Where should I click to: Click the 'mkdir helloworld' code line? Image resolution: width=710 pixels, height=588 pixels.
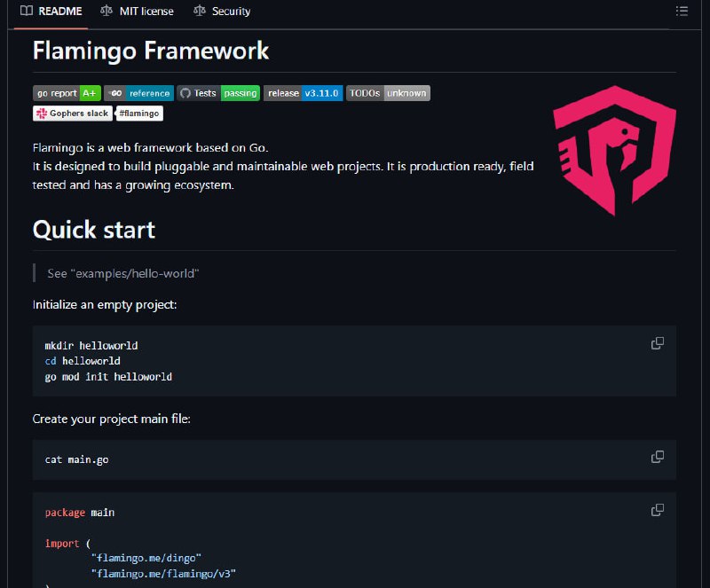click(91, 345)
